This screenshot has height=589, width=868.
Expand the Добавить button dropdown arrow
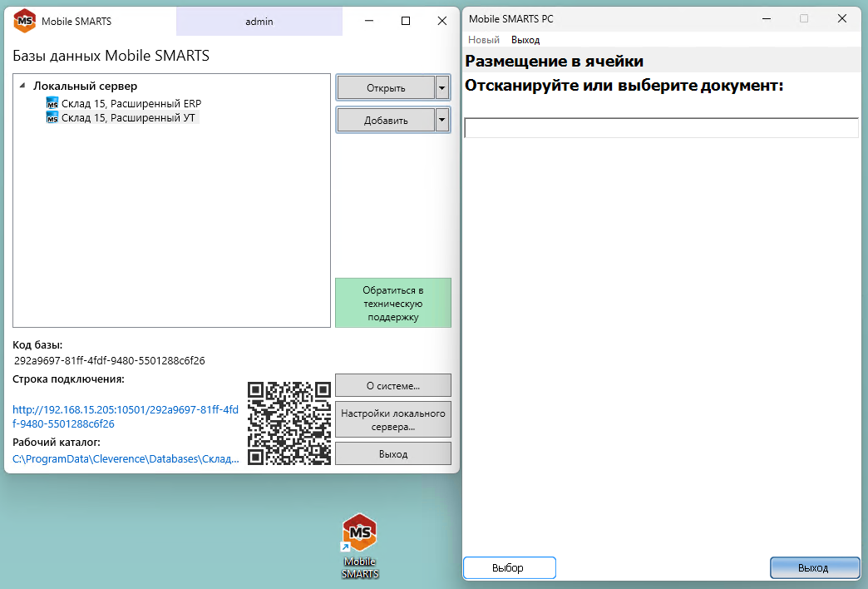click(442, 121)
